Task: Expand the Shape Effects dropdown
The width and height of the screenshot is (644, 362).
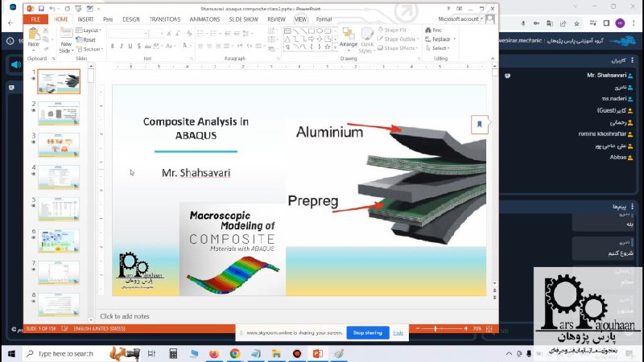Action: click(398, 48)
